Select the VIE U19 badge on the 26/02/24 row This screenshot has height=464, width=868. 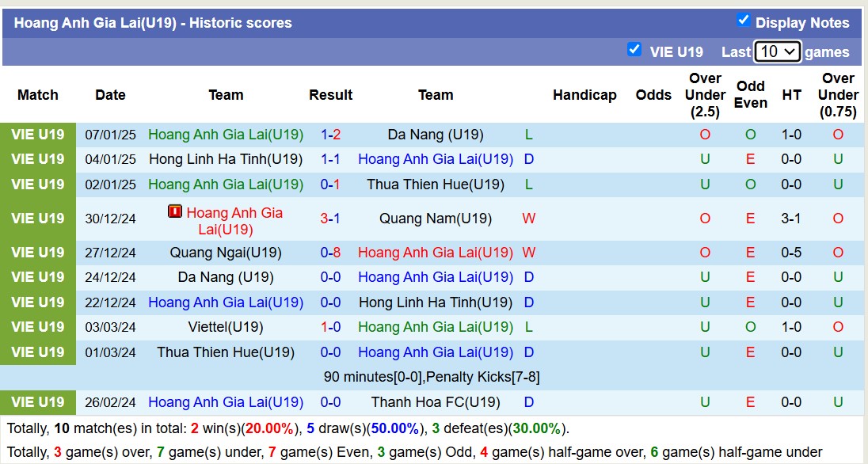[37, 402]
